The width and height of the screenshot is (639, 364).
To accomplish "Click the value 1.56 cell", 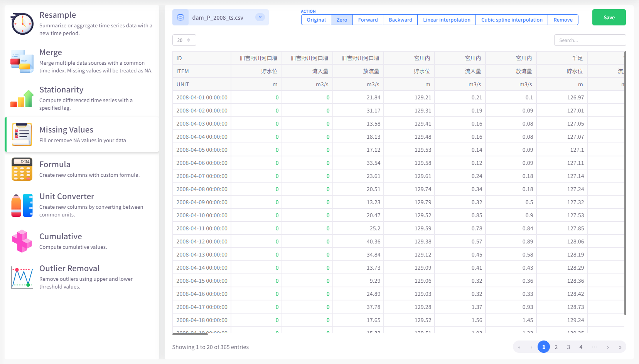I will [x=460, y=320].
